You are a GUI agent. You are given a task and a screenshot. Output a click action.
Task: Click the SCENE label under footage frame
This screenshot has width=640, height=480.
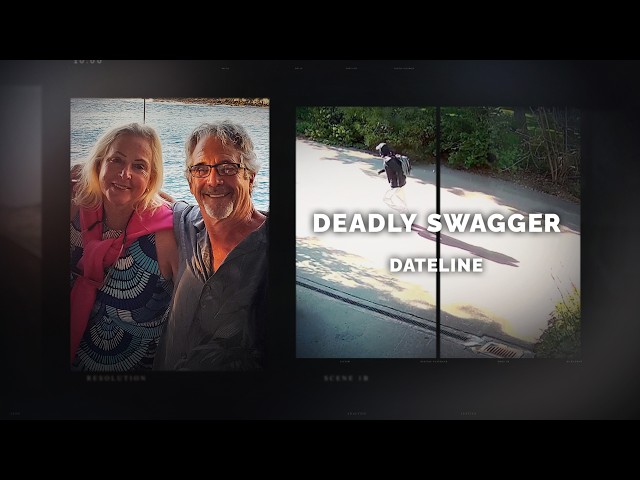(x=346, y=378)
